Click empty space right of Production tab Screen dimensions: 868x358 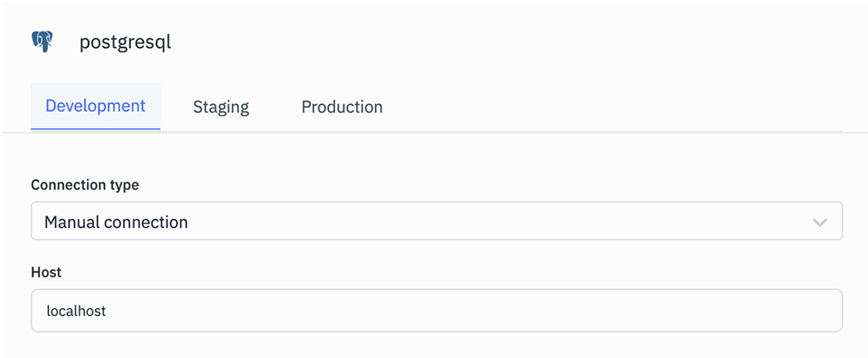pyautogui.click(x=611, y=107)
